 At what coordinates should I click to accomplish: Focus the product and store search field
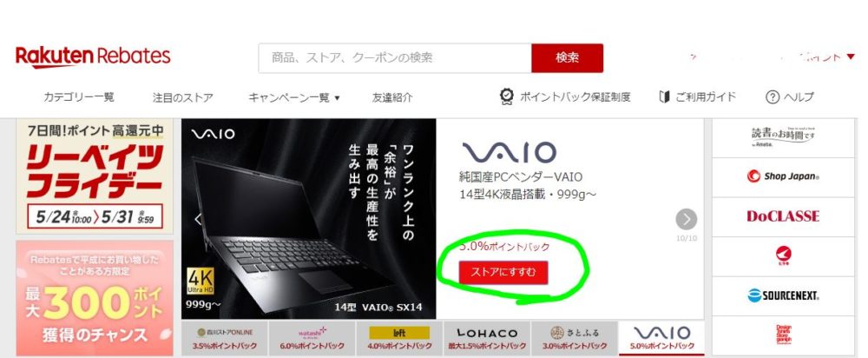click(x=395, y=58)
